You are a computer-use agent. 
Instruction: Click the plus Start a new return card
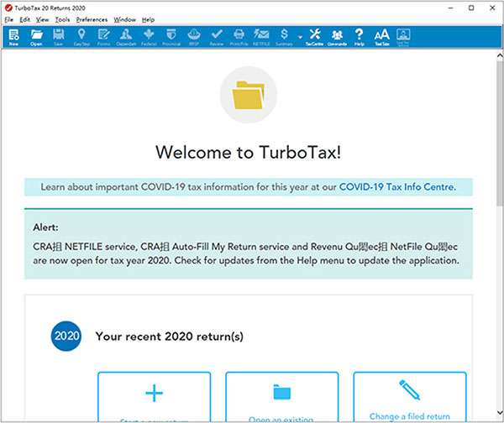click(x=155, y=397)
